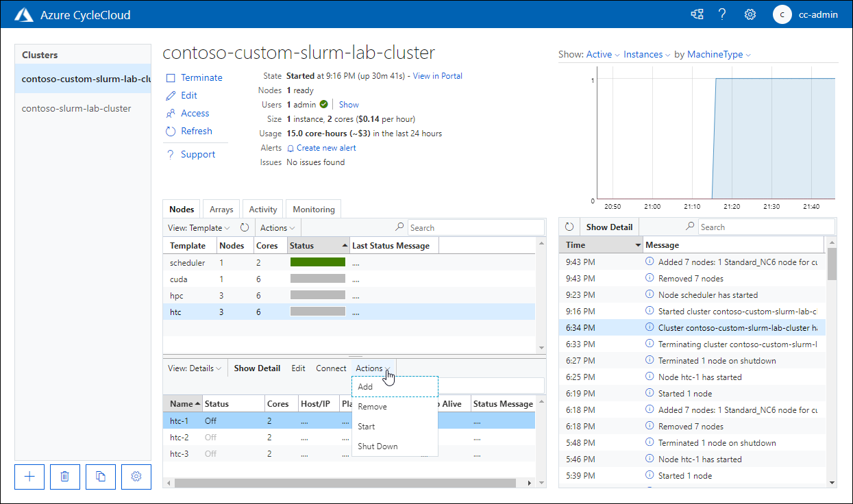Click the Azure CycleCloud logo
The image size is (853, 504).
pyautogui.click(x=23, y=14)
